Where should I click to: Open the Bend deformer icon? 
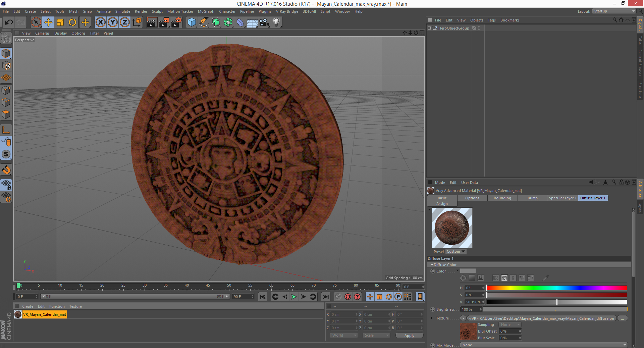240,22
